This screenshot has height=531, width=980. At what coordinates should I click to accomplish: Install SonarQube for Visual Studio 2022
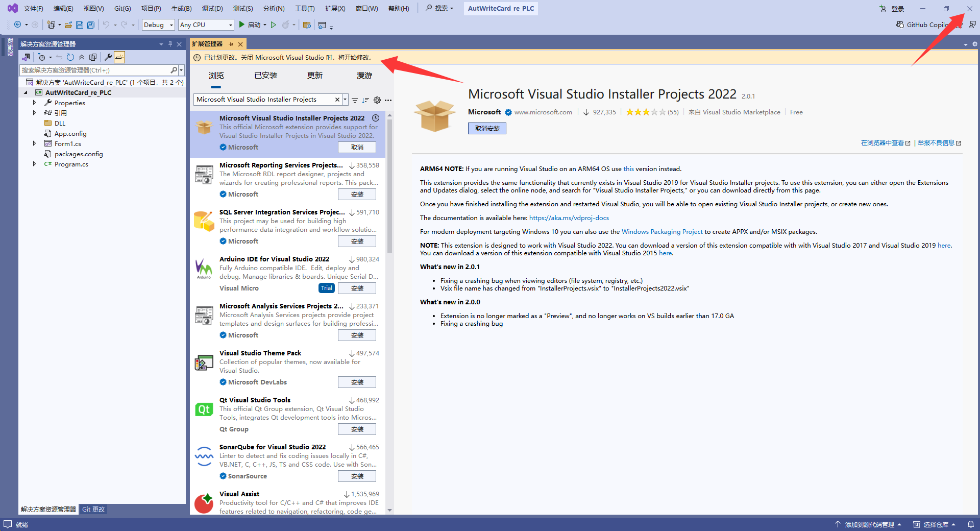(x=357, y=476)
